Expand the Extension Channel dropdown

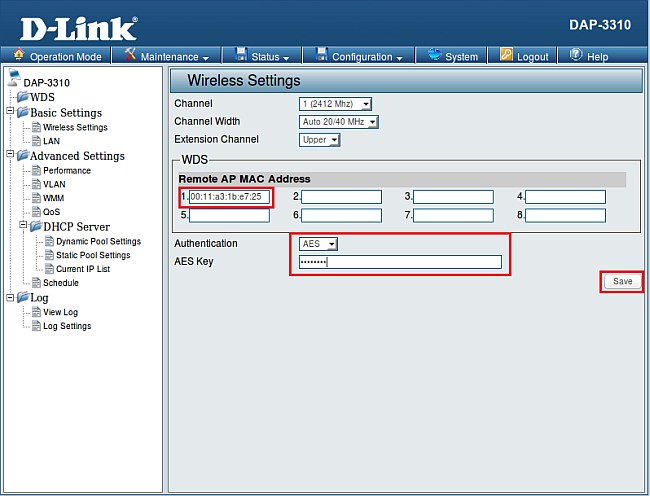tap(320, 139)
